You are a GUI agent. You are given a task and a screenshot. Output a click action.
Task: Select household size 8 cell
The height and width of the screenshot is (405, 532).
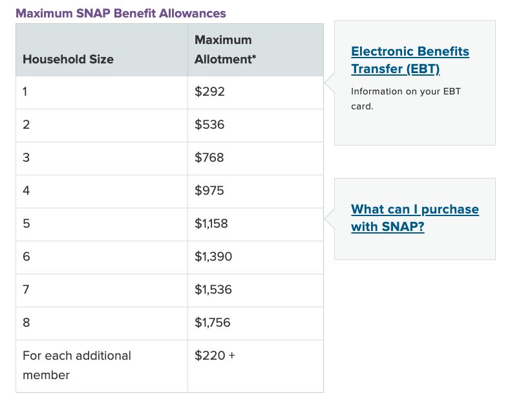coord(26,323)
